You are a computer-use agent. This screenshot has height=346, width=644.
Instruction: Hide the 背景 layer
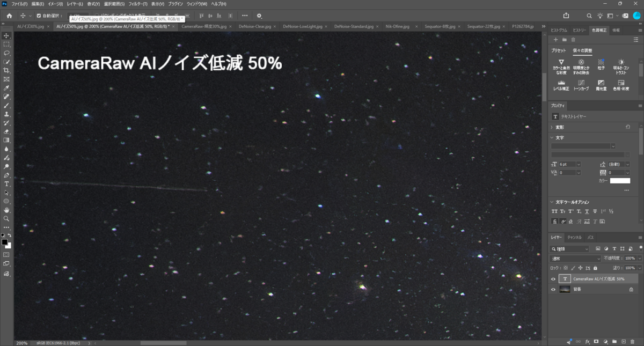tap(553, 289)
